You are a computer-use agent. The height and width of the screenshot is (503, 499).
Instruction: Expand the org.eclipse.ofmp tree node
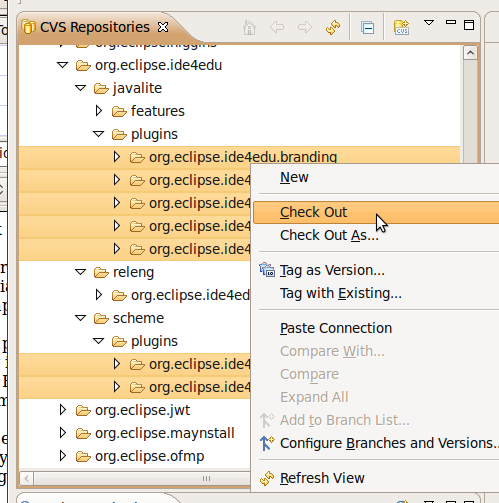pos(63,456)
